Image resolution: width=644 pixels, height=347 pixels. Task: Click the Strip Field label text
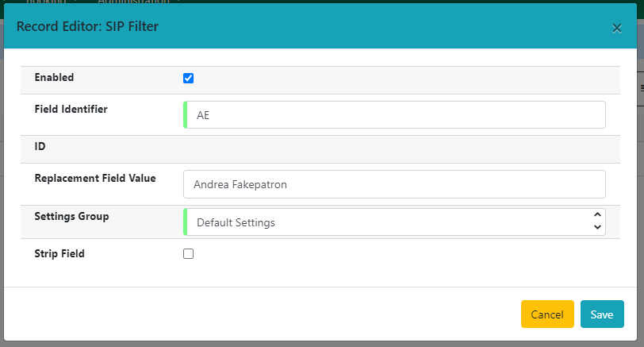pyautogui.click(x=59, y=254)
